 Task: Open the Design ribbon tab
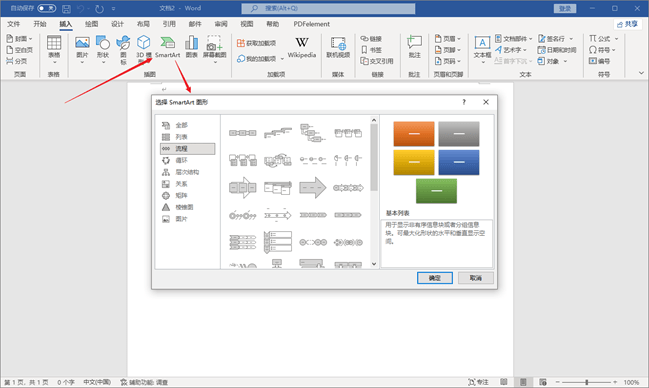pyautogui.click(x=117, y=24)
